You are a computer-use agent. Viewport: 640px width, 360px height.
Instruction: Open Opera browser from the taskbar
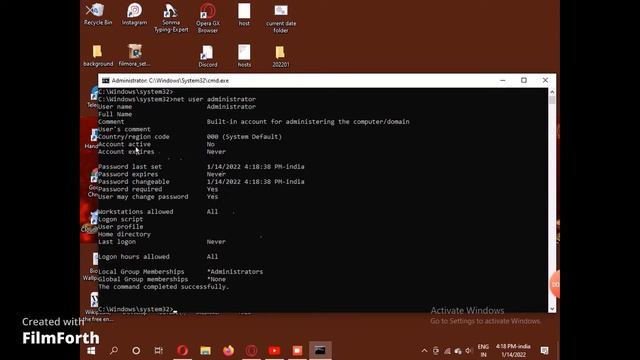click(182, 351)
